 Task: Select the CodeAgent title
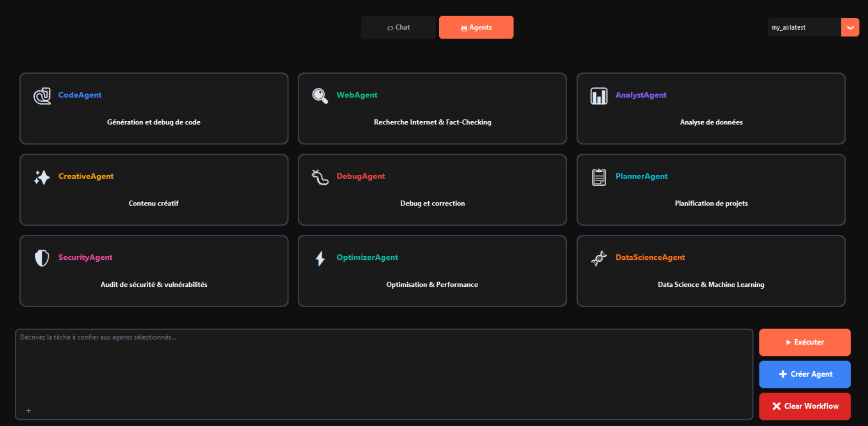coord(80,95)
